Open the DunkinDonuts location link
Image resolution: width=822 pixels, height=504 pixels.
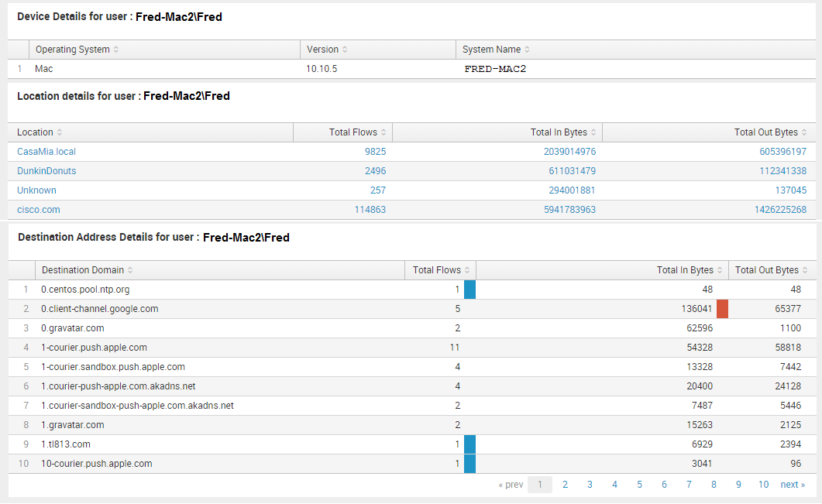click(x=46, y=171)
